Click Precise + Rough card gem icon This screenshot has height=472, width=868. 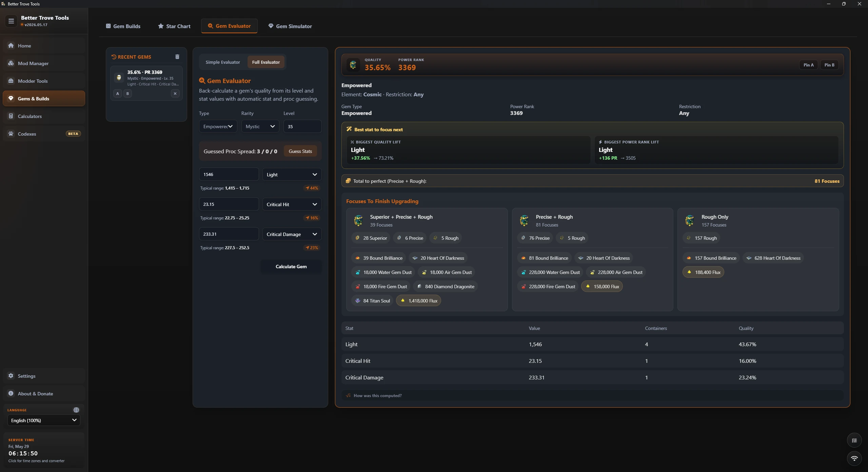point(524,220)
